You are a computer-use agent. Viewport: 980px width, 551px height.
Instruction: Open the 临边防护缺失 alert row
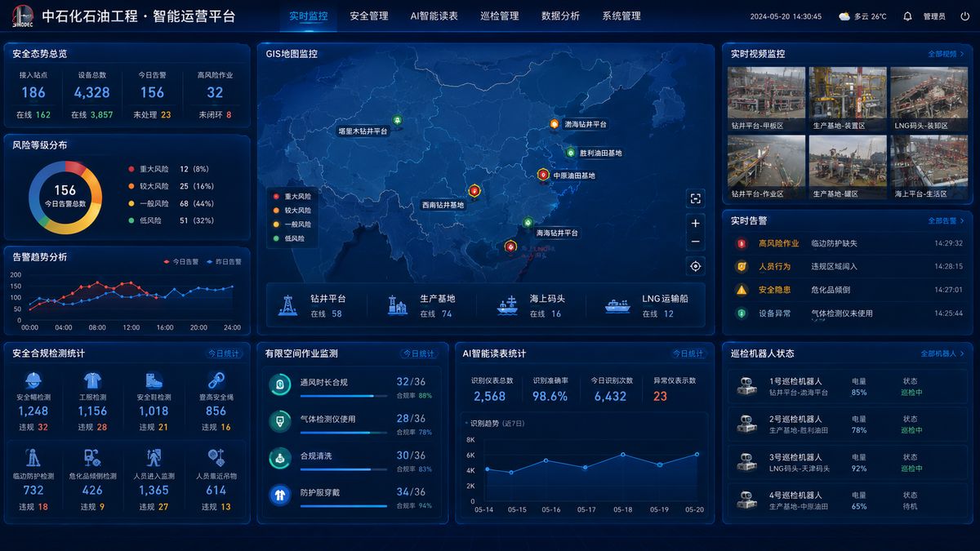point(847,243)
